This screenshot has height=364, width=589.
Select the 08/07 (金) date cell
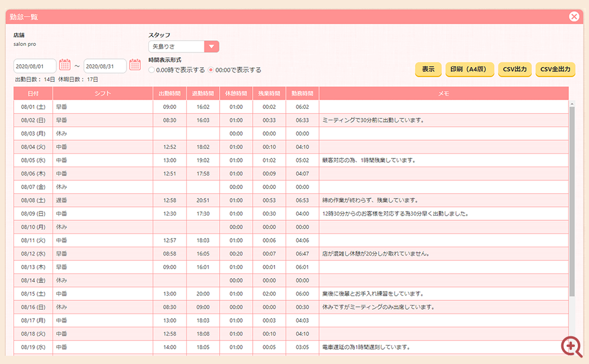pos(33,187)
